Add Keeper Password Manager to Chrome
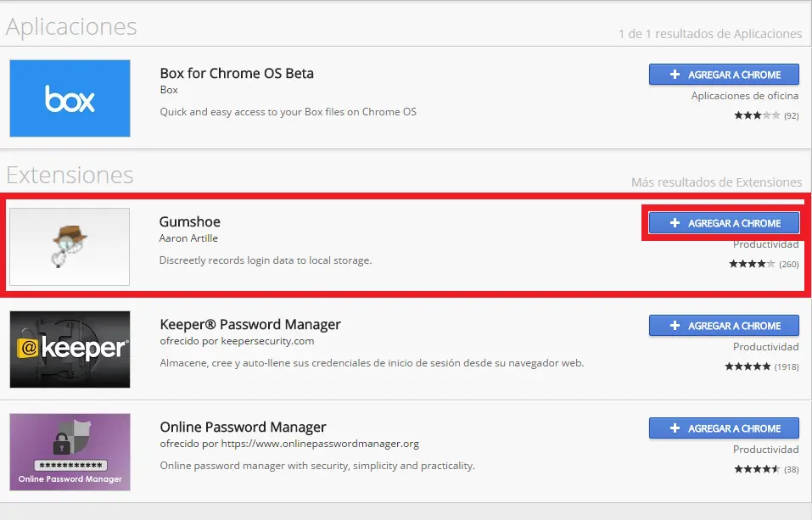 coord(724,326)
